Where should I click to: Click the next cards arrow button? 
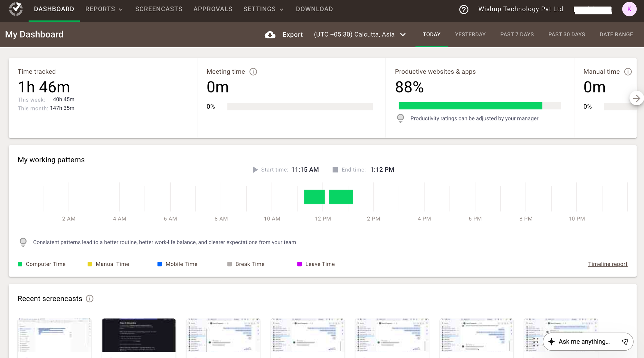[636, 99]
